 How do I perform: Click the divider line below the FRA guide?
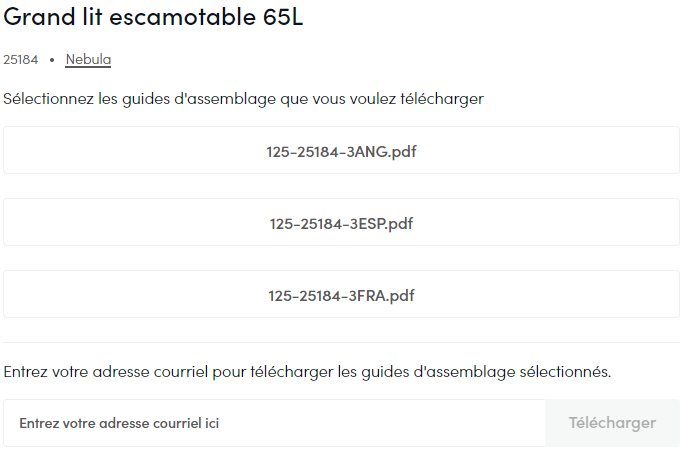click(341, 342)
